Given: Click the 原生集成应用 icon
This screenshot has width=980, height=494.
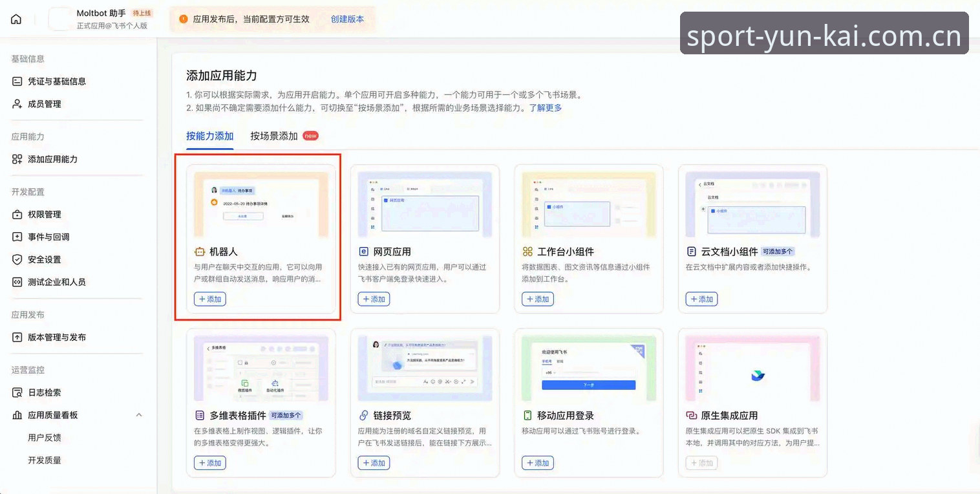Looking at the screenshot, I should (x=692, y=416).
